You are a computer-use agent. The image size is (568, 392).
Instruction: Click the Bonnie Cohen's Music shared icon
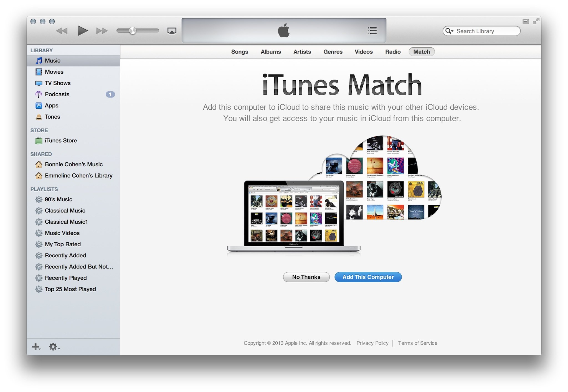(38, 164)
